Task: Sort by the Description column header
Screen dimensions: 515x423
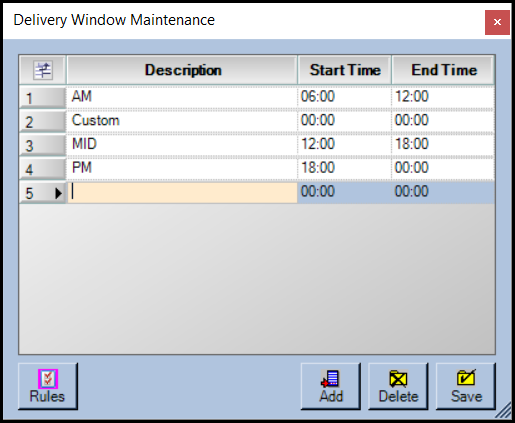Action: tap(182, 70)
